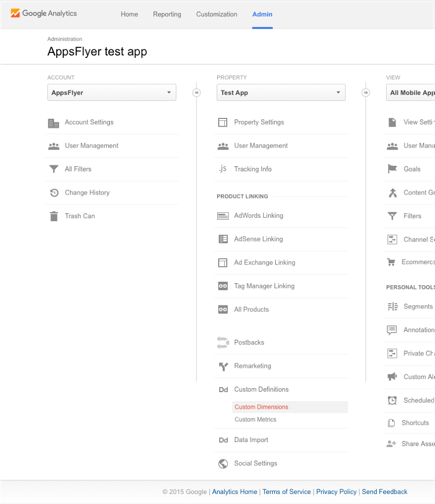Image resolution: width=435 pixels, height=504 pixels.
Task: Click the Content Grouping figure icon
Action: pos(393,193)
